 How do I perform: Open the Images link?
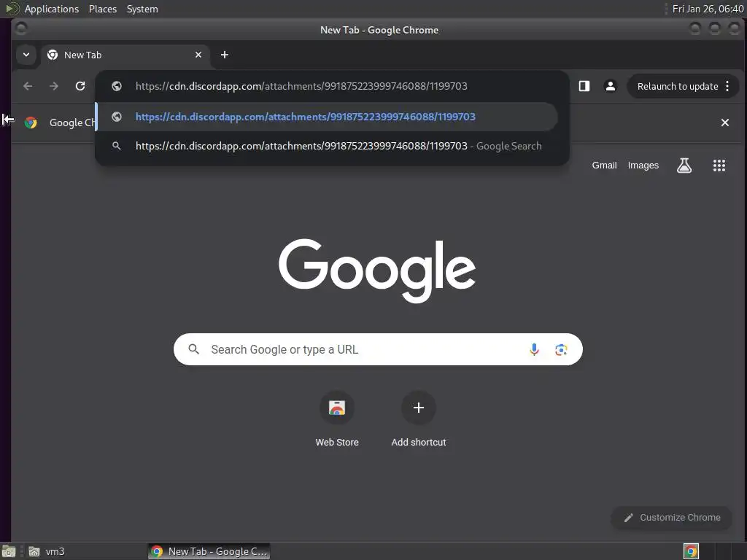pos(643,166)
